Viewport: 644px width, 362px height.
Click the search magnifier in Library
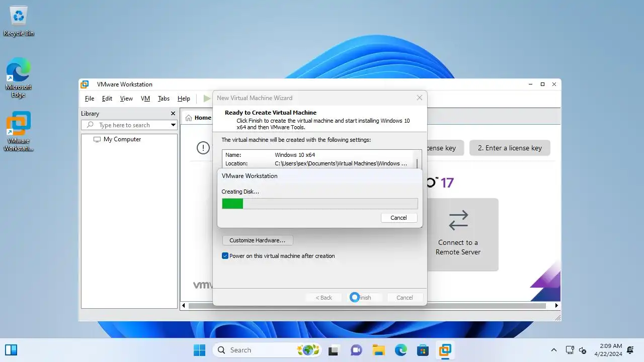pyautogui.click(x=91, y=125)
